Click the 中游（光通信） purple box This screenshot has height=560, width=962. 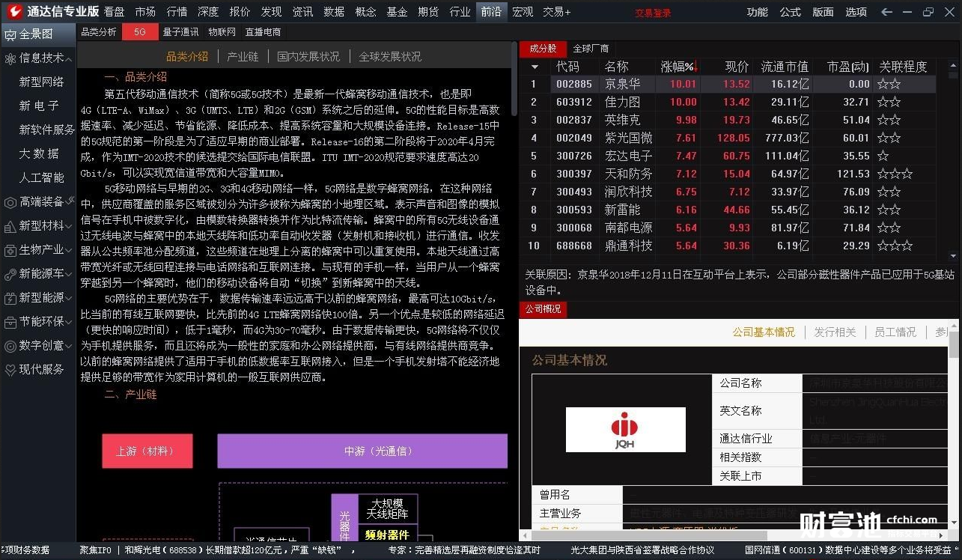pos(362,451)
